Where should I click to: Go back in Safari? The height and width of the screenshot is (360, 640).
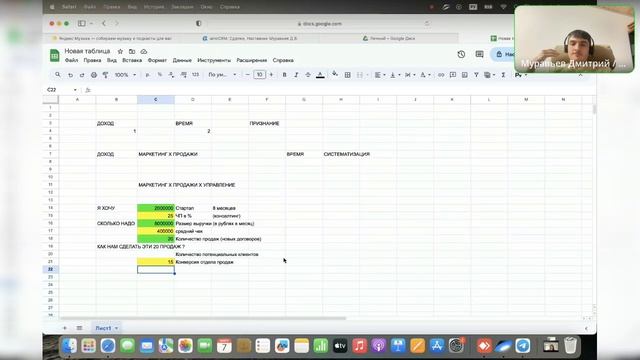click(104, 24)
